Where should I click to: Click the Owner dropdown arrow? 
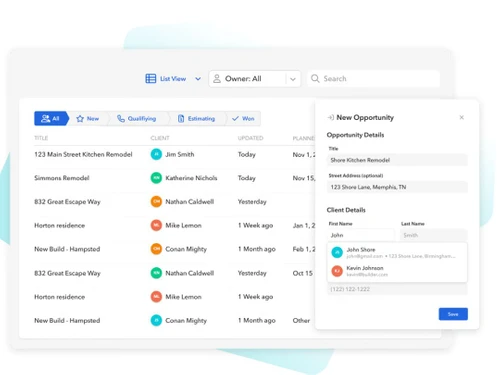pos(293,79)
